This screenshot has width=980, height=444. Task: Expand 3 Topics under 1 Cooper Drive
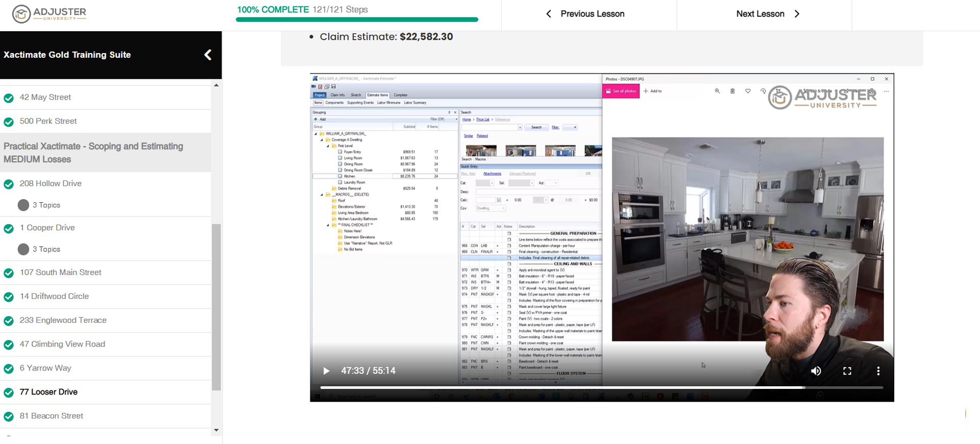[46, 249]
